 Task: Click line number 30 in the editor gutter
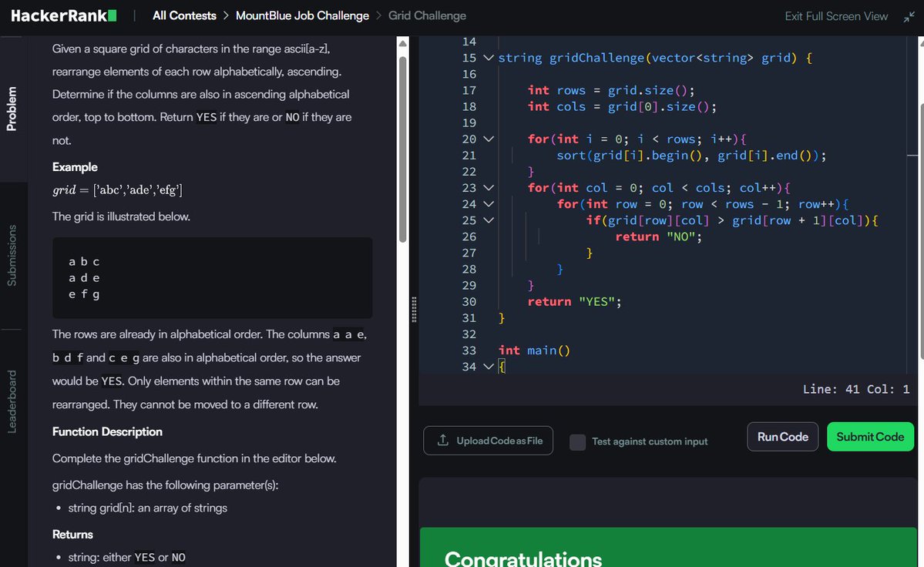(x=469, y=301)
